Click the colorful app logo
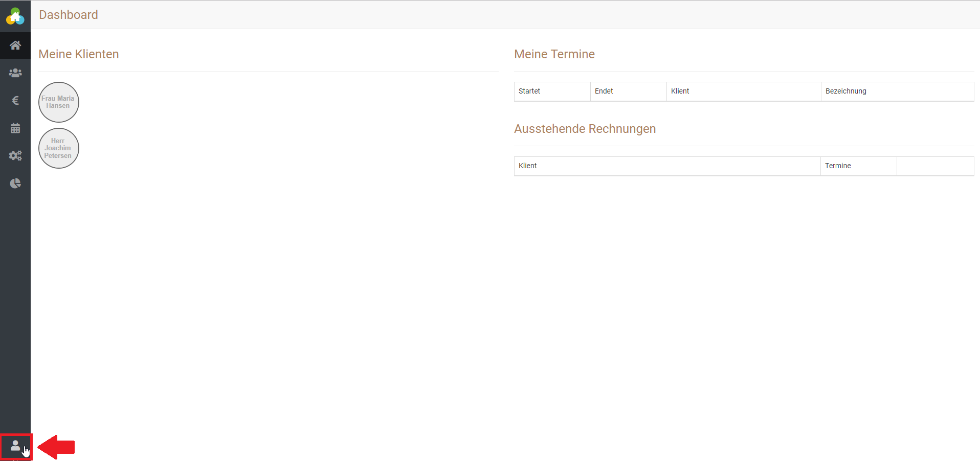The image size is (980, 461). [15, 16]
